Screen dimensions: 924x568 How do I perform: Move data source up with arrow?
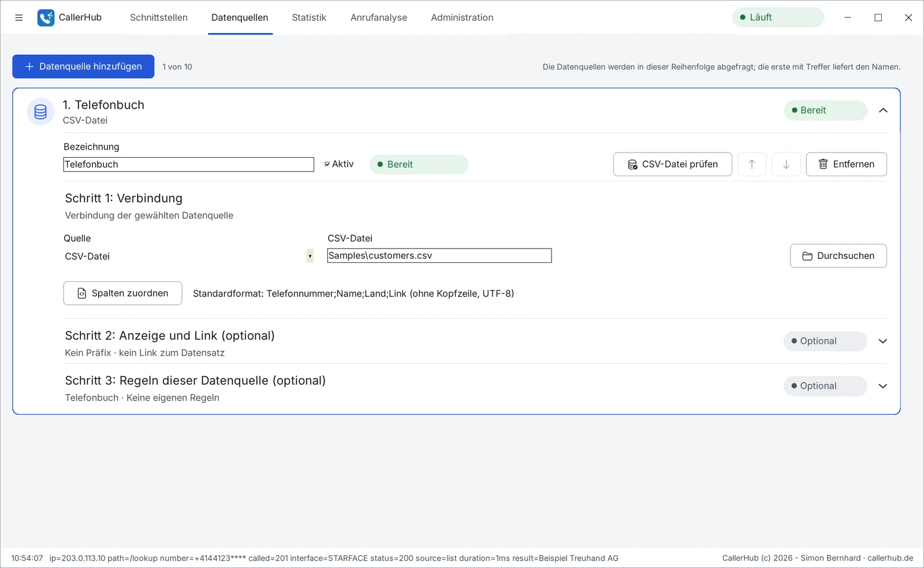(752, 164)
